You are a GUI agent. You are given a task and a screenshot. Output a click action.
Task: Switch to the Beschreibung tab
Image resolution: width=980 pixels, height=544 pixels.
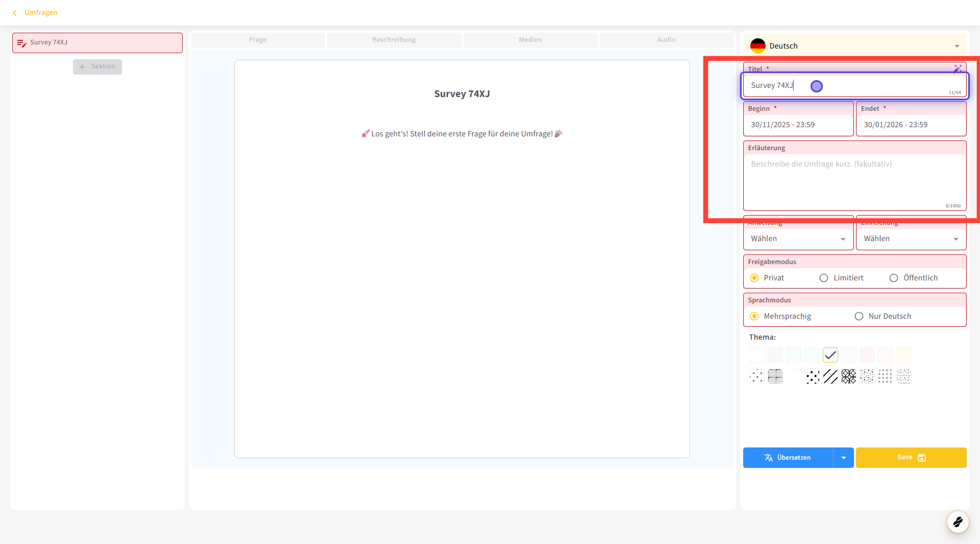pyautogui.click(x=394, y=40)
